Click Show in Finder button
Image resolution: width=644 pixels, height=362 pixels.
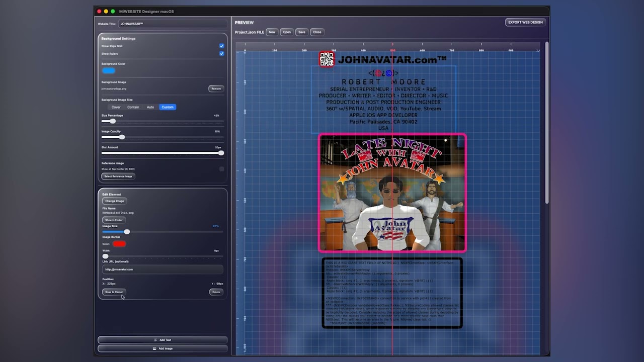pyautogui.click(x=114, y=220)
